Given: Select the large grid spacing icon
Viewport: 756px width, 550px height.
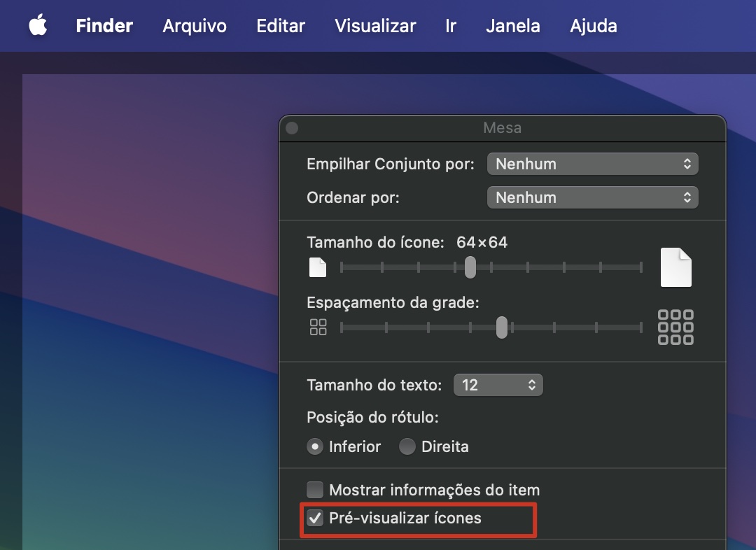Looking at the screenshot, I should pos(675,327).
